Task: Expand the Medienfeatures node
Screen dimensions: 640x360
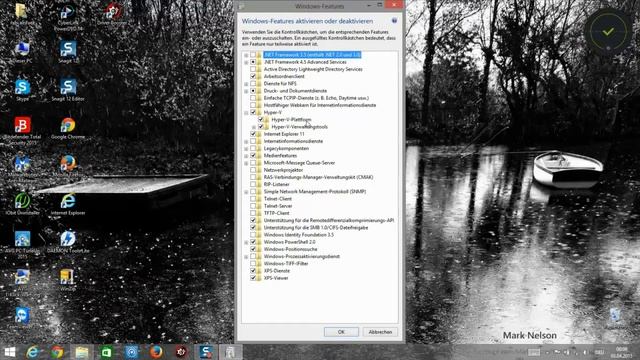Action: coord(246,156)
